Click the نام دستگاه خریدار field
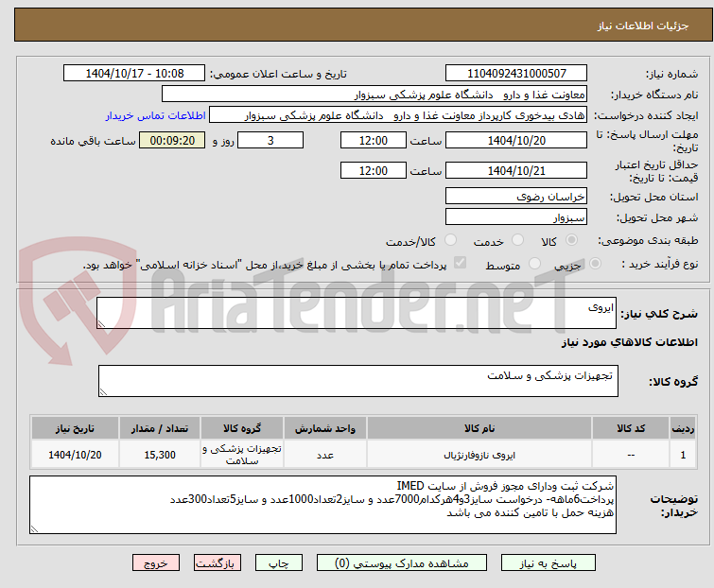This screenshot has height=588, width=714. (x=374, y=95)
